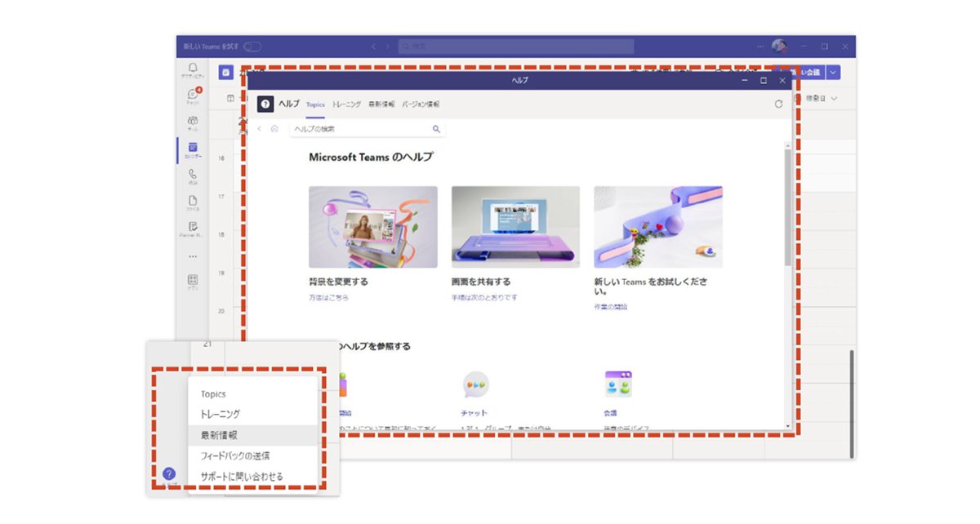980x524 pixels.
Task: Open the Apps icon in the sidebar
Action: [193, 280]
